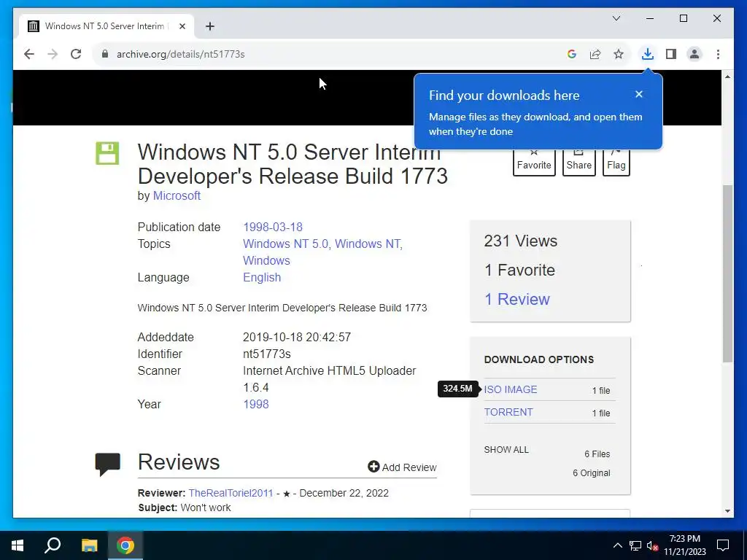This screenshot has height=560, width=747.
Task: Expand the tab search chevron
Action: 616,18
